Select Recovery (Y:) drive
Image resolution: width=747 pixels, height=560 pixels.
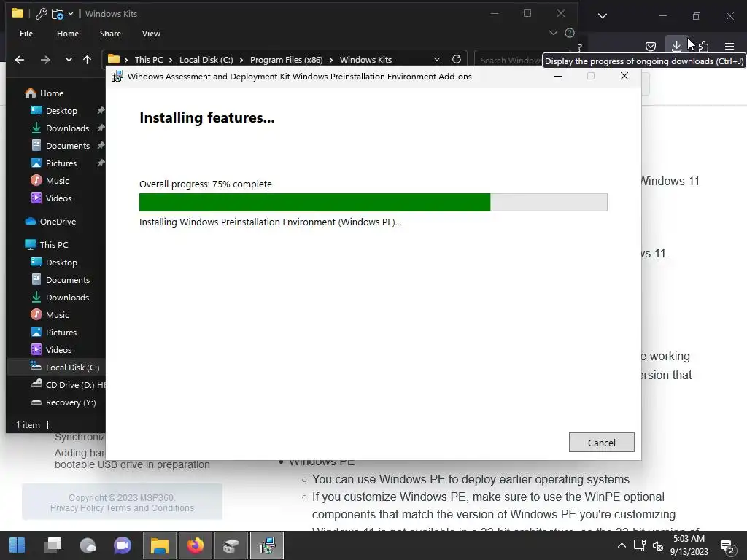point(63,402)
